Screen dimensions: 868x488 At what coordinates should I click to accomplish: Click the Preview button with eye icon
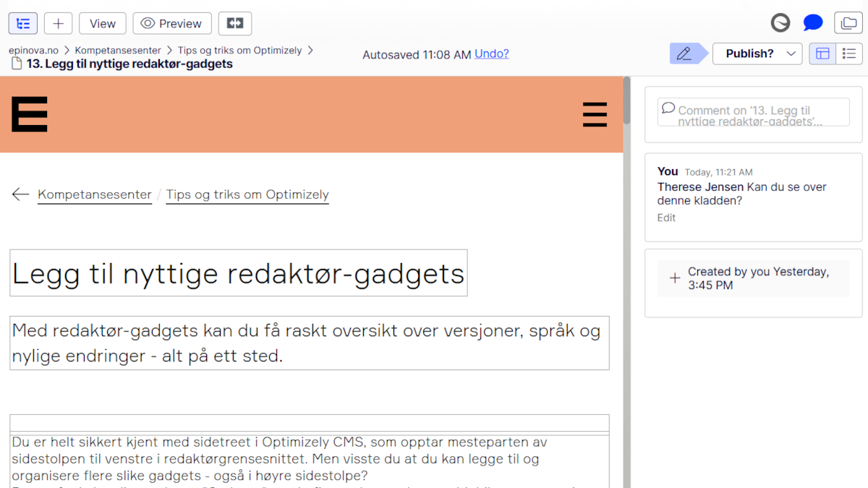click(x=172, y=24)
